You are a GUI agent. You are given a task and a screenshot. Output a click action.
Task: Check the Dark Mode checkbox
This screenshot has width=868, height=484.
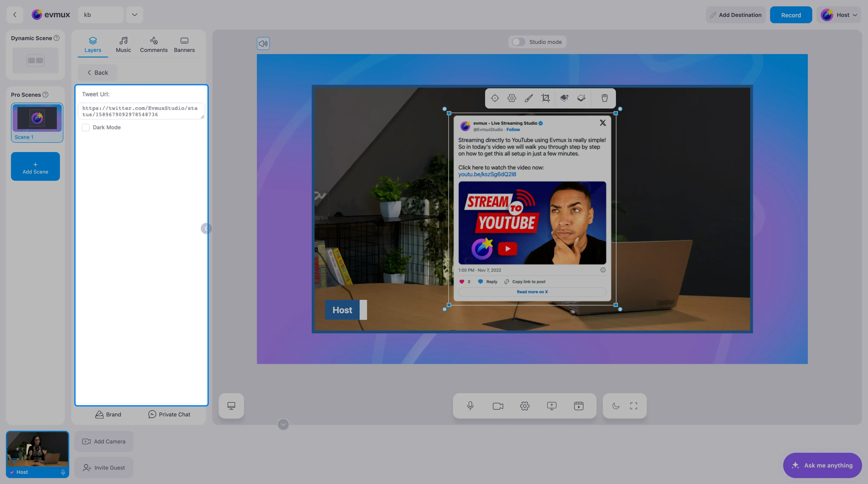(x=85, y=127)
